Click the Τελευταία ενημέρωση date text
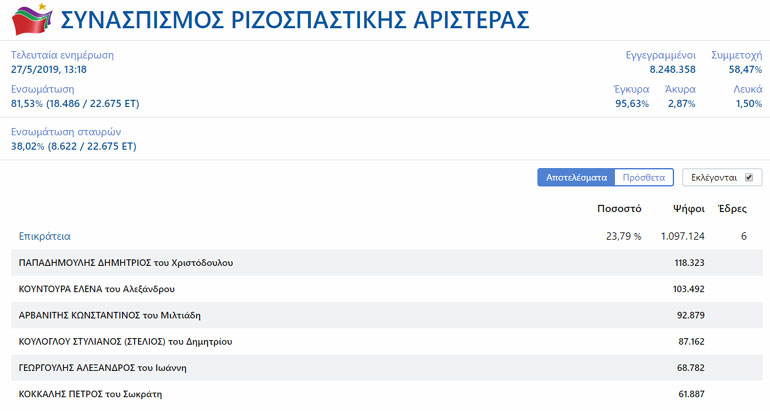This screenshot has width=770, height=411. (49, 69)
